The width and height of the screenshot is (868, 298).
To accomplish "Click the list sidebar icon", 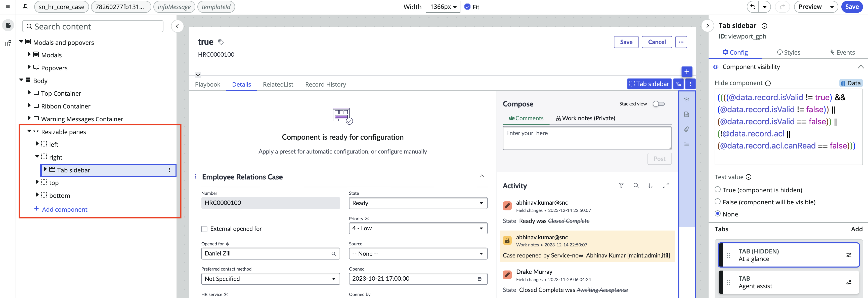I will coord(687,144).
